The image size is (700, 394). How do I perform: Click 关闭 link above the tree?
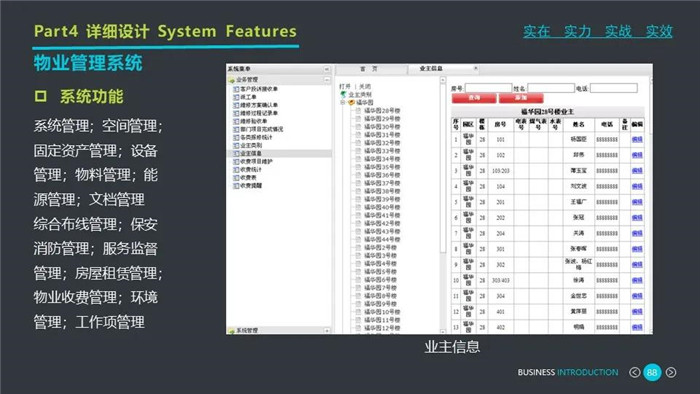coord(365,87)
